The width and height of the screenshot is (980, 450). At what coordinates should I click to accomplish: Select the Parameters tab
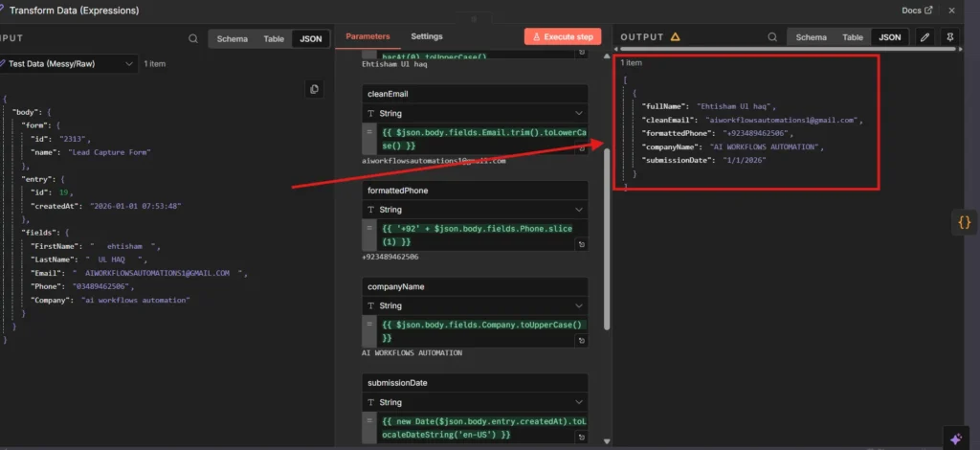pyautogui.click(x=367, y=36)
